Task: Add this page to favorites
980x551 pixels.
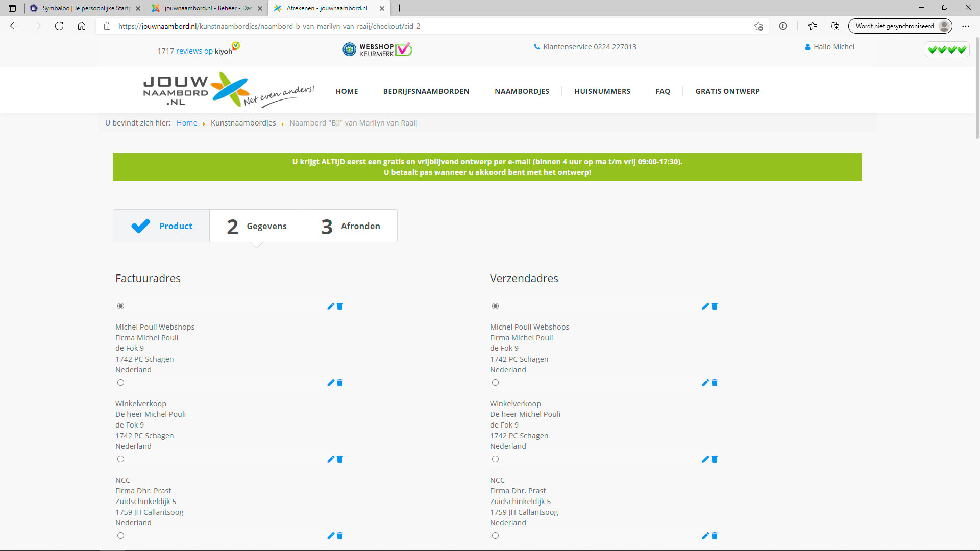Action: (x=758, y=26)
